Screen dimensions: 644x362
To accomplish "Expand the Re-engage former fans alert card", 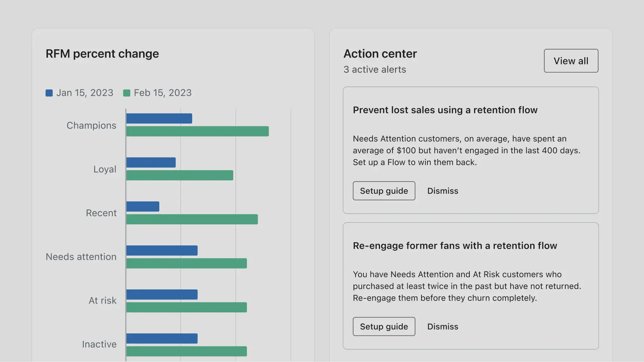I will [455, 246].
